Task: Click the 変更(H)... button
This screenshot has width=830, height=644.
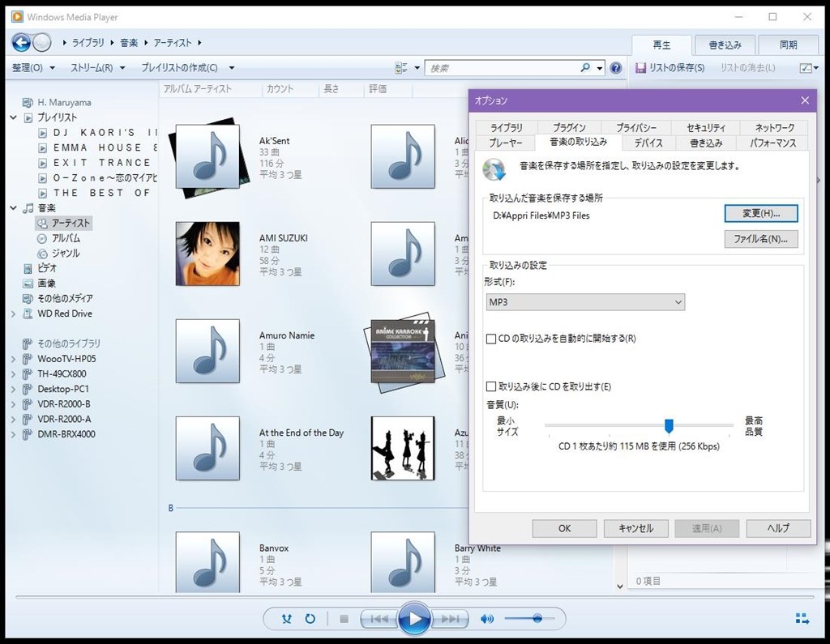Action: [x=760, y=214]
